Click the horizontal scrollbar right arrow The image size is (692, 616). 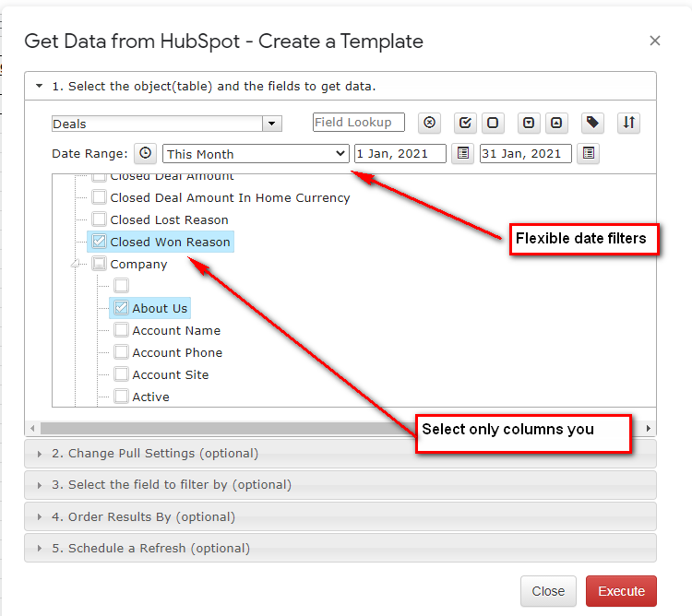(x=648, y=428)
